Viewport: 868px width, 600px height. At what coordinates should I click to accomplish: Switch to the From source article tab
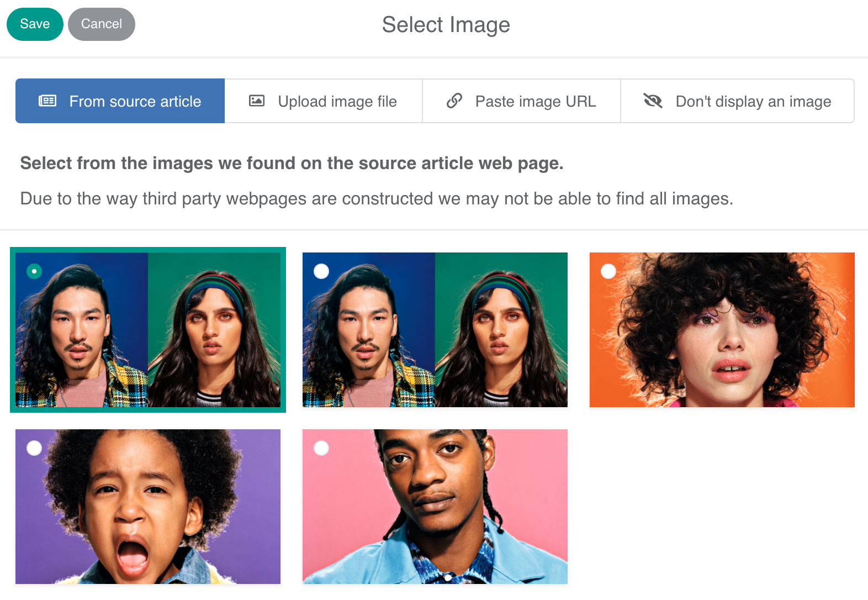coord(135,101)
